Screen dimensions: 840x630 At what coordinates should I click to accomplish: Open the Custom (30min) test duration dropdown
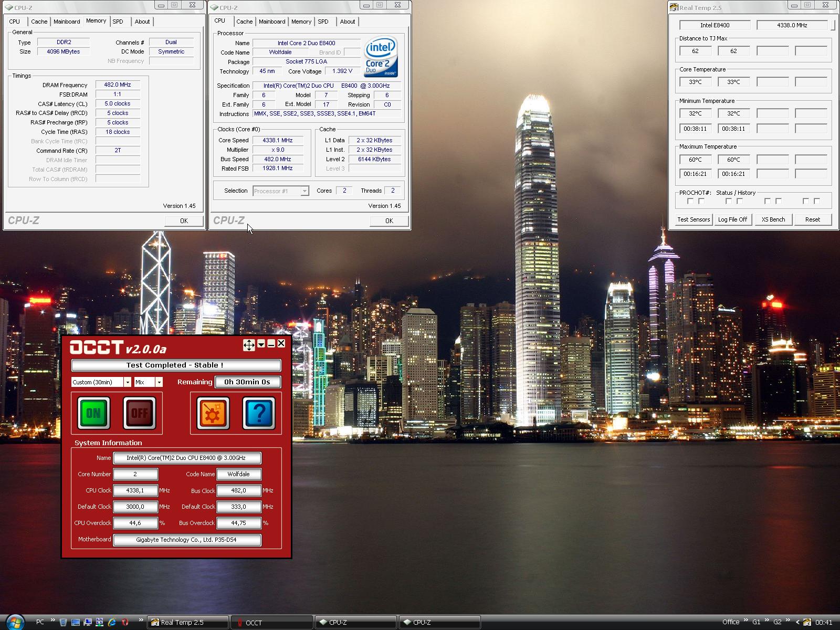pos(127,382)
